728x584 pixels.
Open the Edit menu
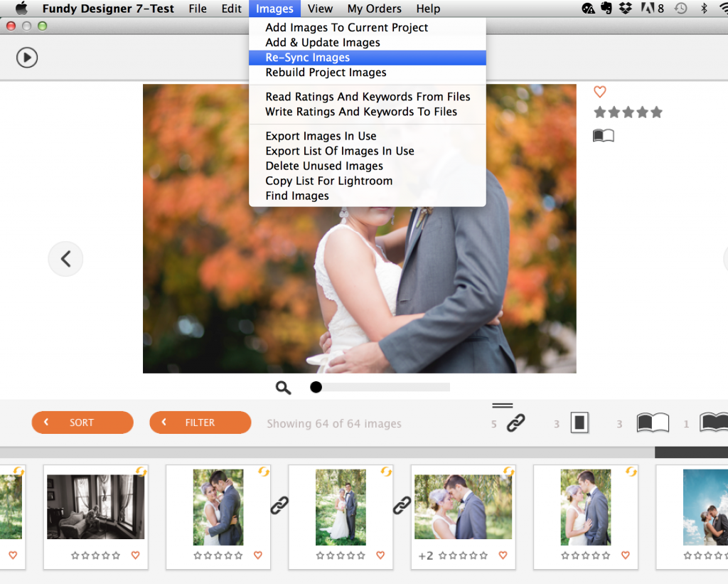click(x=231, y=9)
